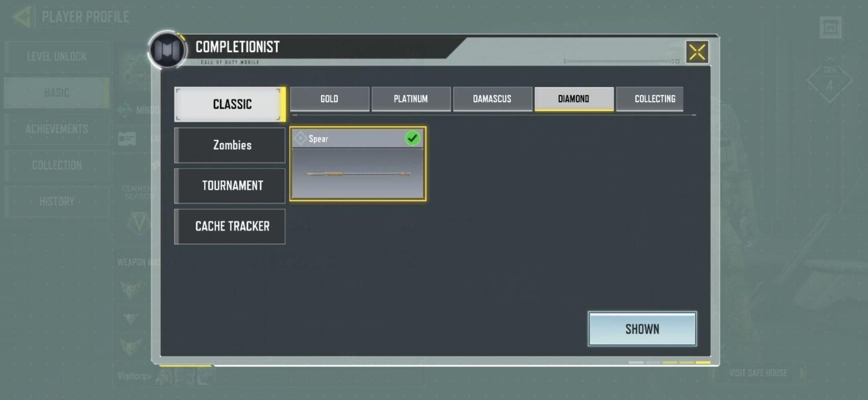The image size is (868, 400).
Task: Open History in Player Profile
Action: click(57, 201)
